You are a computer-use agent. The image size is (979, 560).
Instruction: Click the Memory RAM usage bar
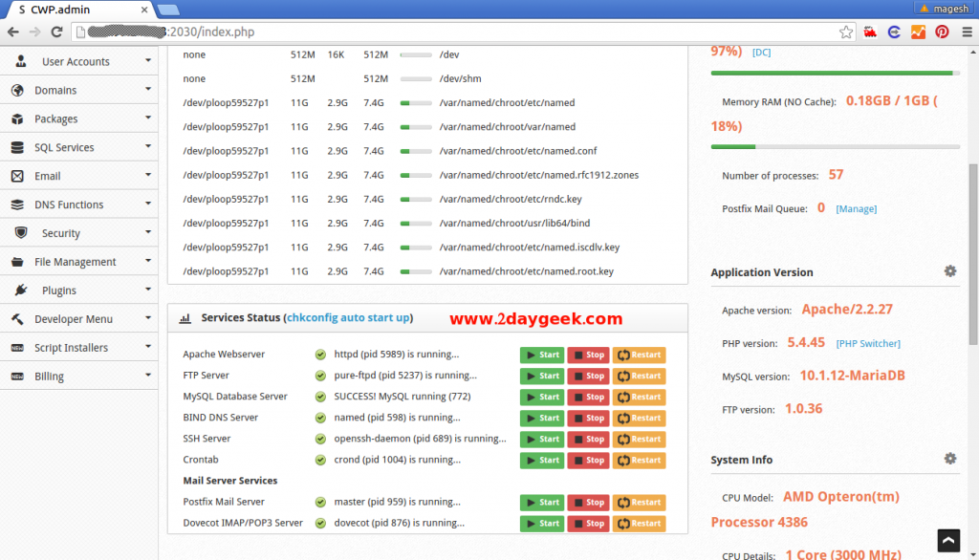pos(835,146)
